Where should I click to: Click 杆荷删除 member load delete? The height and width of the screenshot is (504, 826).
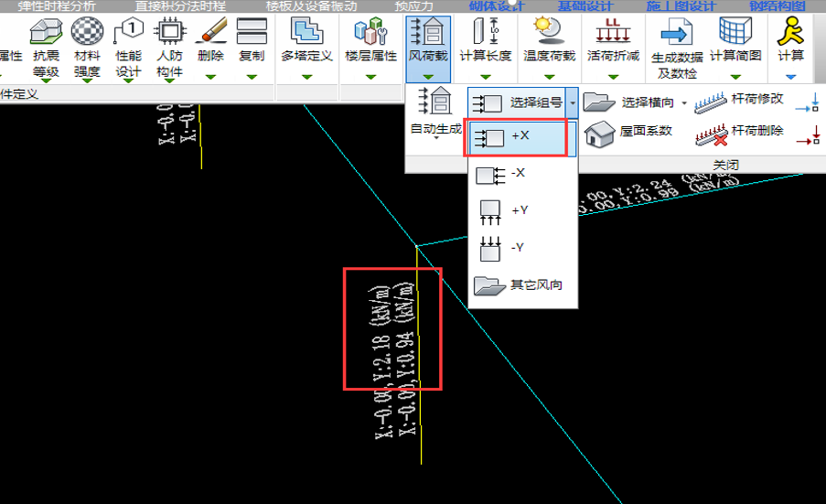(x=739, y=133)
